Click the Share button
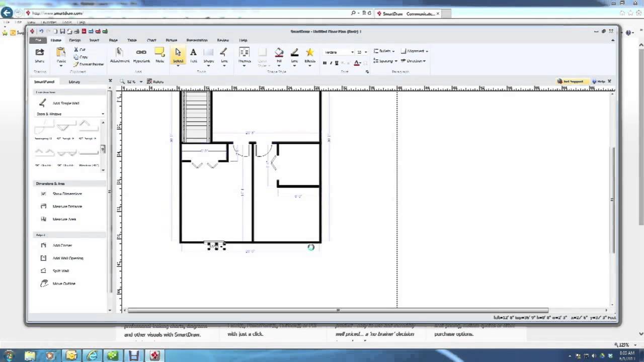Image resolution: width=644 pixels, height=362 pixels. point(39,54)
